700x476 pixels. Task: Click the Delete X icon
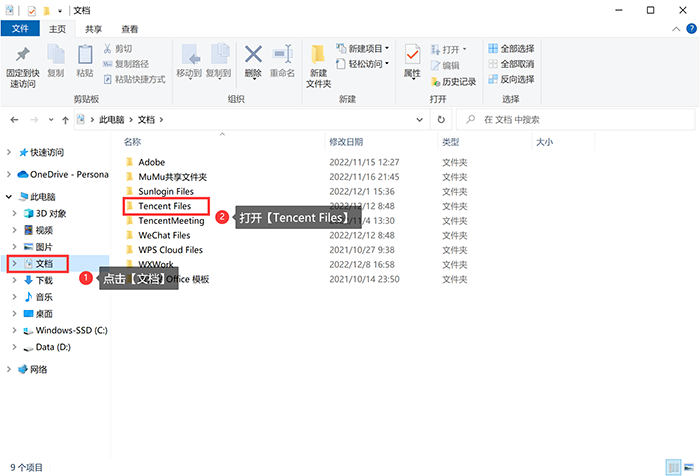pos(253,54)
